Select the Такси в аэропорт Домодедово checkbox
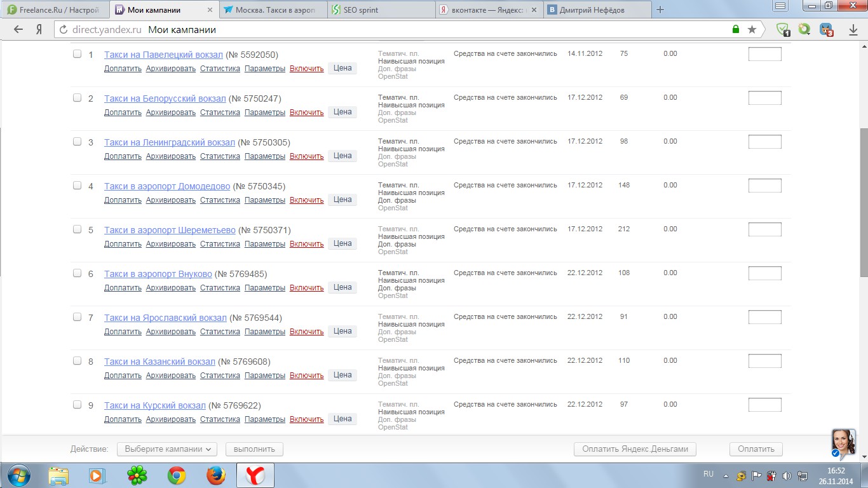The height and width of the screenshot is (488, 868). click(x=77, y=186)
